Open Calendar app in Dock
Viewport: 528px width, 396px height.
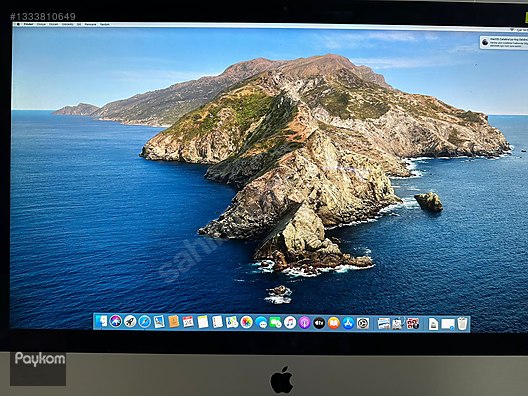188,322
